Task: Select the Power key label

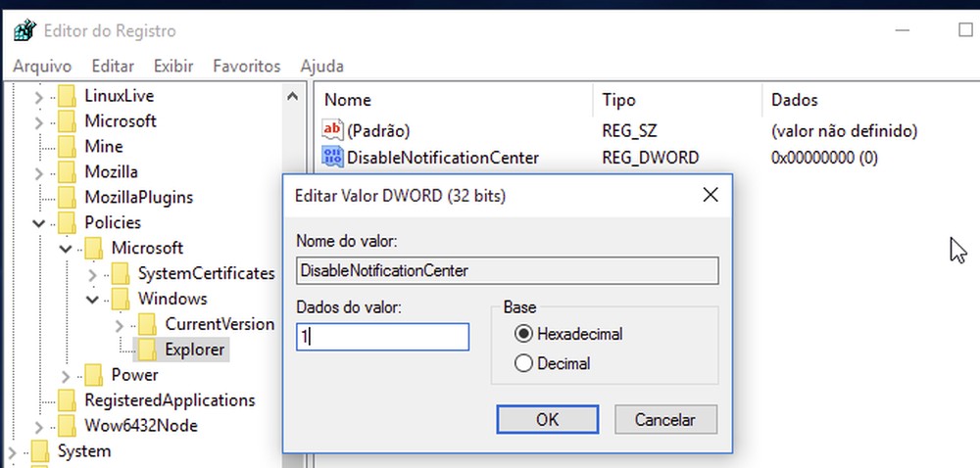Action: pyautogui.click(x=134, y=374)
